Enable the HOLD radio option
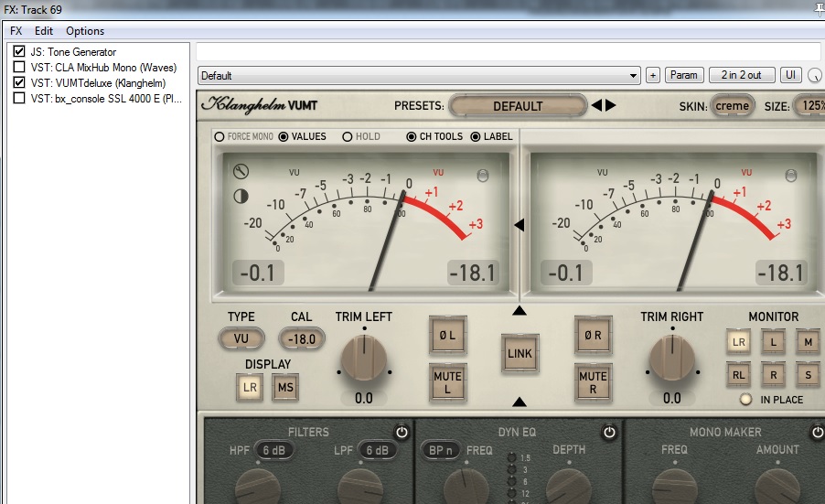This screenshot has width=825, height=504. (348, 137)
